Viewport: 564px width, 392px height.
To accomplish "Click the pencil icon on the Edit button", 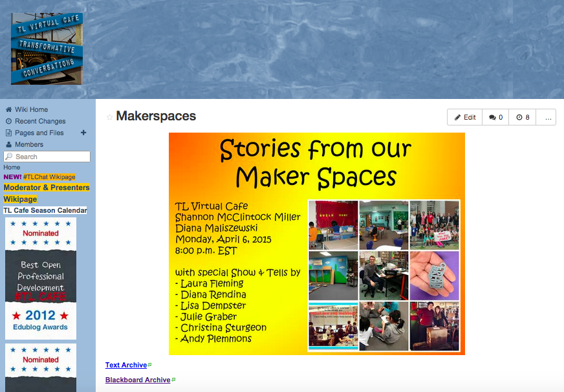I will pos(457,117).
